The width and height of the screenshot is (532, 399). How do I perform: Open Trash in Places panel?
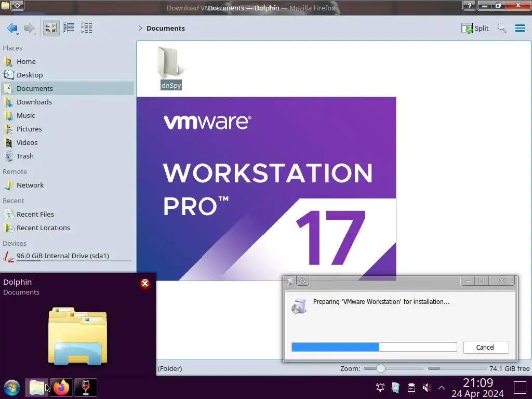(68, 156)
